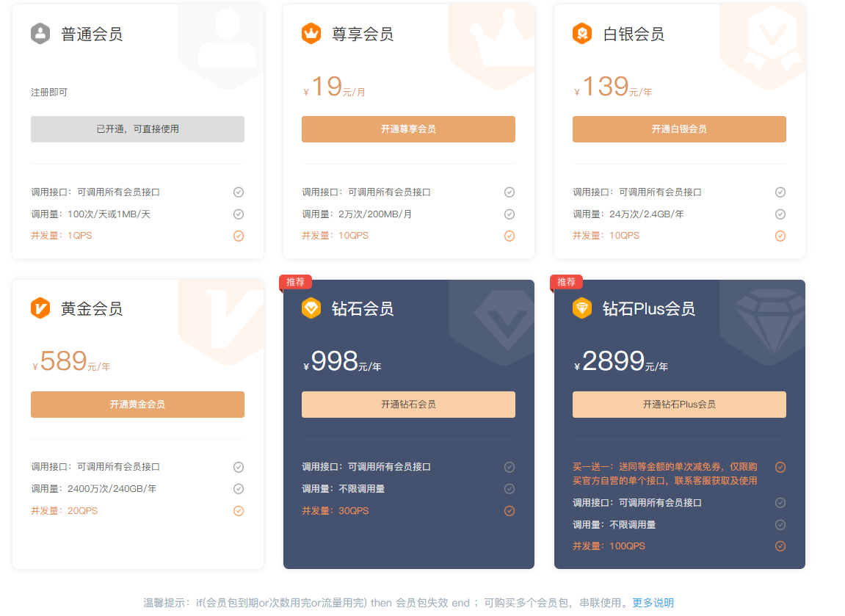Click the medal icon beside 白银会员
This screenshot has width=845, height=616.
(x=582, y=34)
